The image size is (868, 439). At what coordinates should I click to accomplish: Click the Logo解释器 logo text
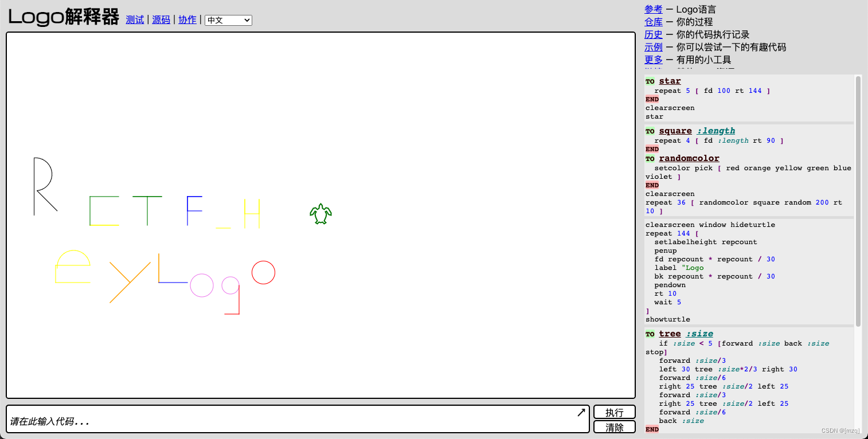63,17
